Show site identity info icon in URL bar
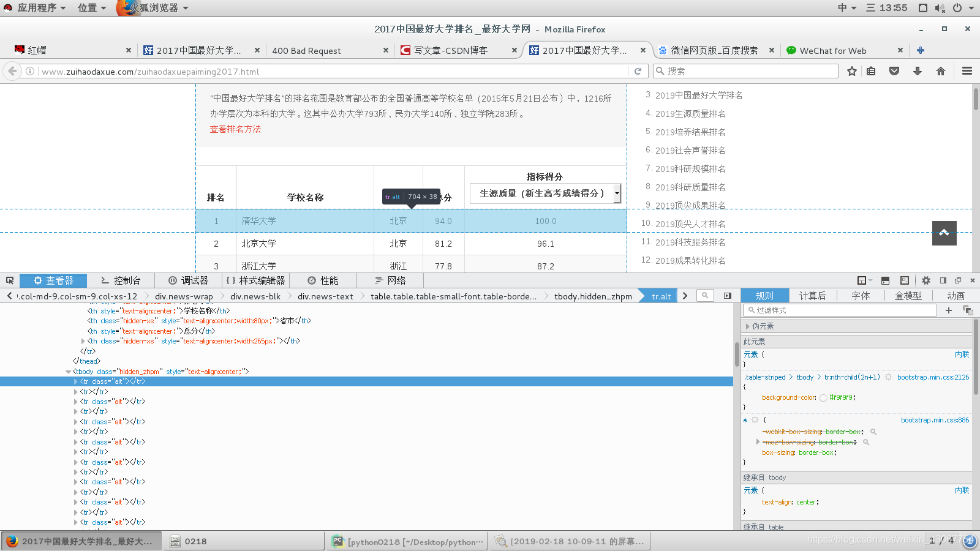Viewport: 980px width, 551px height. coord(29,71)
